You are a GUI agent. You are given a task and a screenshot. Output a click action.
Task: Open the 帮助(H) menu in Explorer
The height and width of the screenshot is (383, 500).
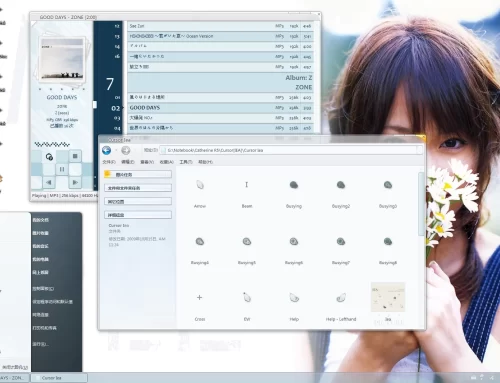tap(205, 162)
